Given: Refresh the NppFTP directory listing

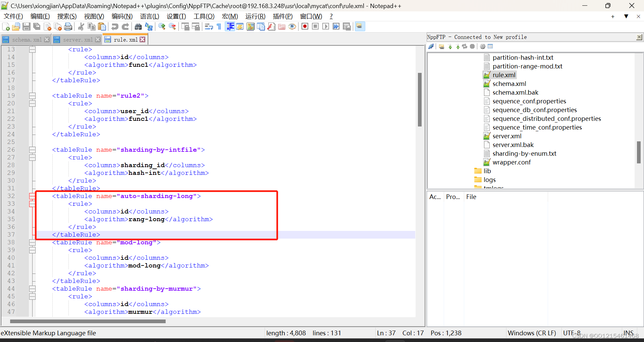Looking at the screenshot, I should [465, 46].
